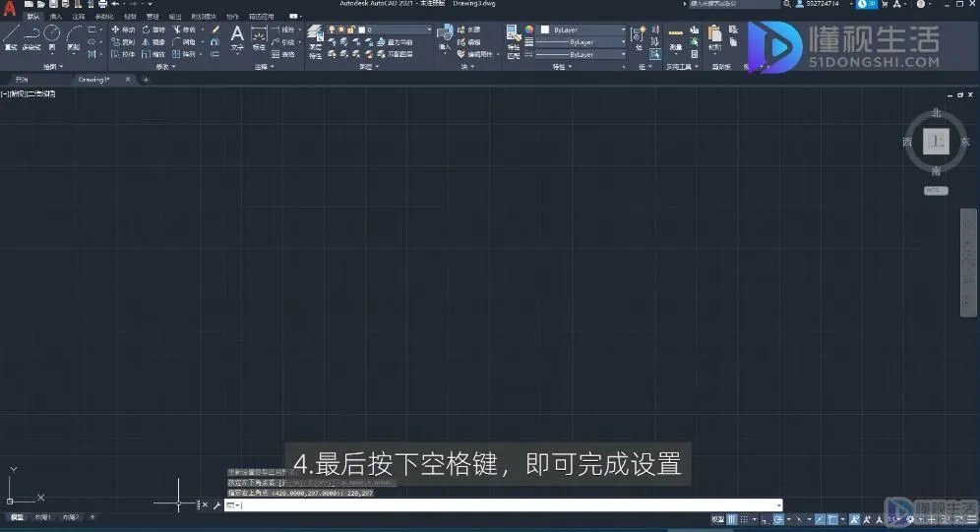This screenshot has height=532, width=980.
Task: Open the Insert block tool (插入)
Action: tap(445, 37)
